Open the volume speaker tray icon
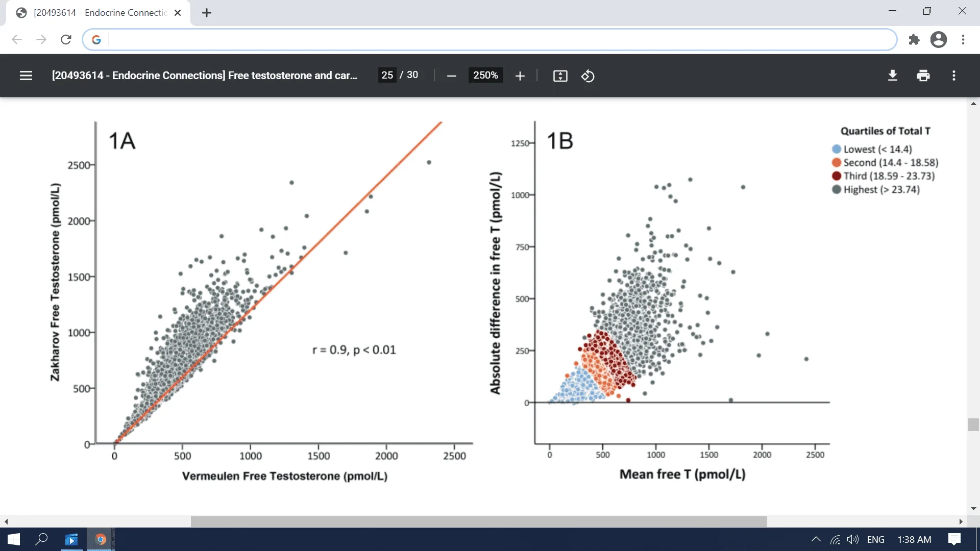Screen dimensions: 980x551 click(x=852, y=539)
